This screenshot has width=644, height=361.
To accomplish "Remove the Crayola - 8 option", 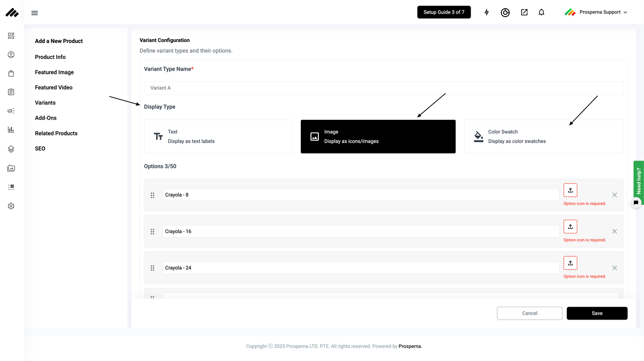I will point(615,195).
